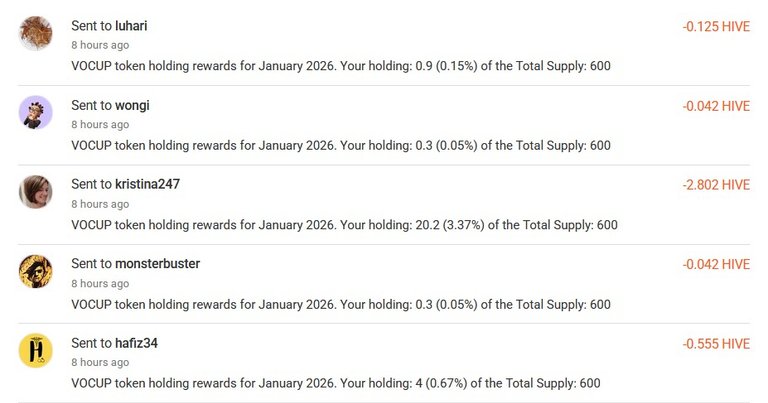Visit the wongi profile link
768x403 pixels.
coord(132,105)
